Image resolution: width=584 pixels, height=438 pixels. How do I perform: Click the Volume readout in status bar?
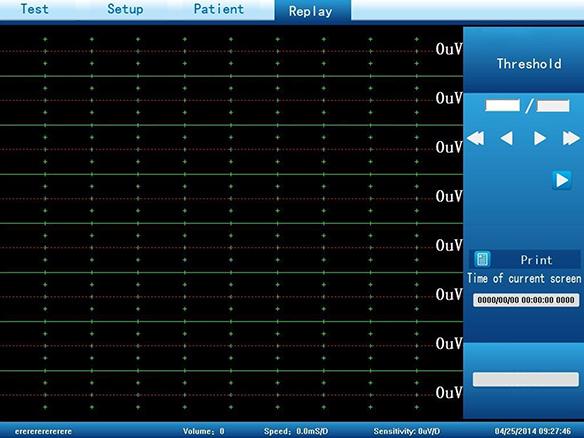tap(203, 431)
